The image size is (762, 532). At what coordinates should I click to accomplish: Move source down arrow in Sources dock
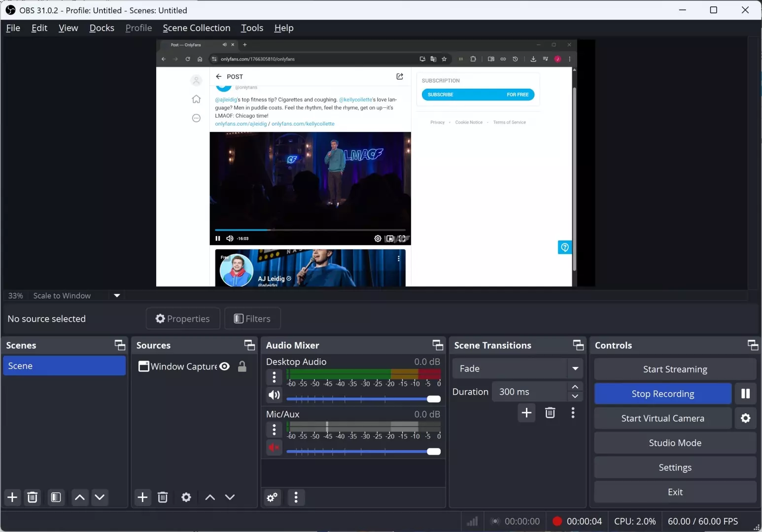[x=230, y=498]
